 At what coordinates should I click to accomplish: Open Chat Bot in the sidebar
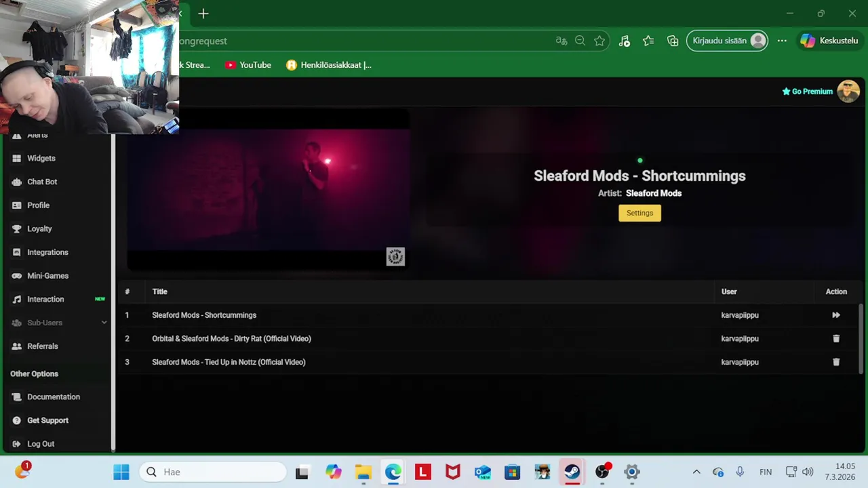42,182
